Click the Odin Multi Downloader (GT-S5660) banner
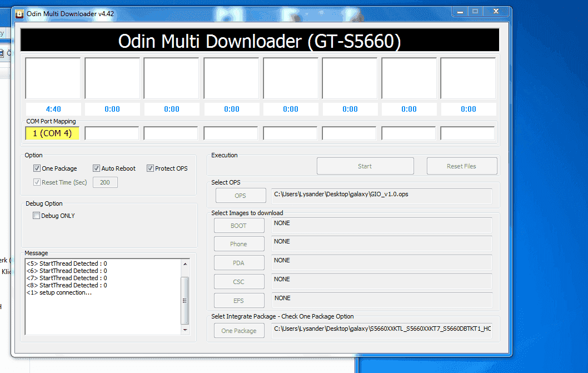The height and width of the screenshot is (373, 588). click(260, 41)
